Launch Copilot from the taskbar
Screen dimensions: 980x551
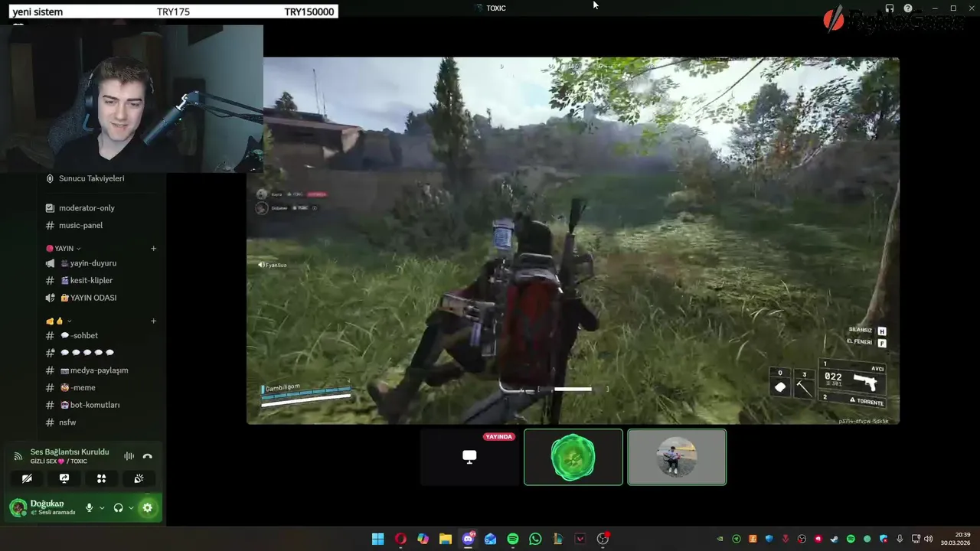click(423, 539)
